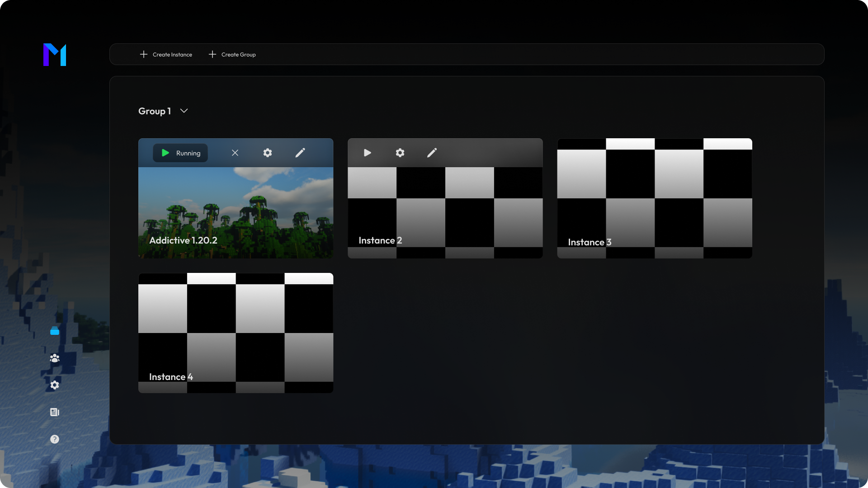The image size is (868, 488).
Task: Click the Instance 4 title text
Action: (x=171, y=377)
